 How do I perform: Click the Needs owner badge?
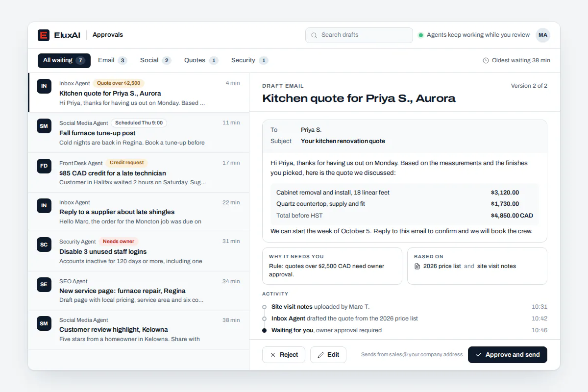coord(119,242)
